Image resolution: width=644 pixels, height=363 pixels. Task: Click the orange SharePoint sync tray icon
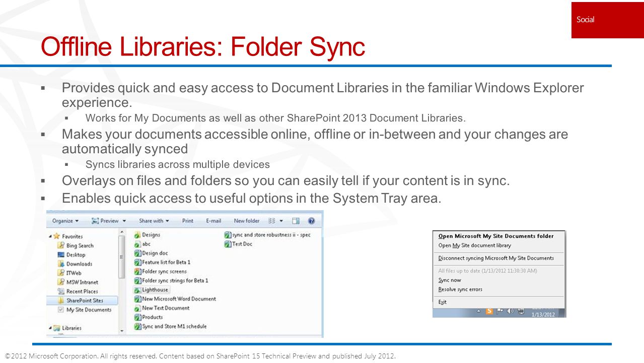(489, 312)
